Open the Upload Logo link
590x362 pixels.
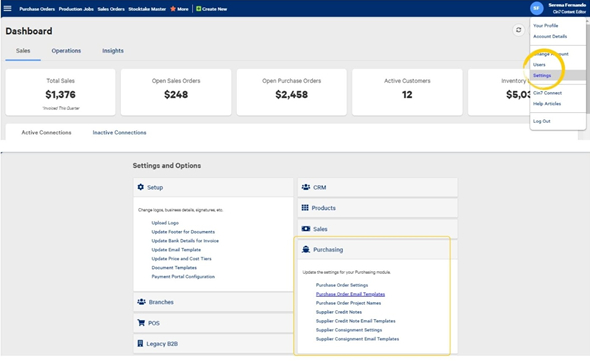coord(165,223)
